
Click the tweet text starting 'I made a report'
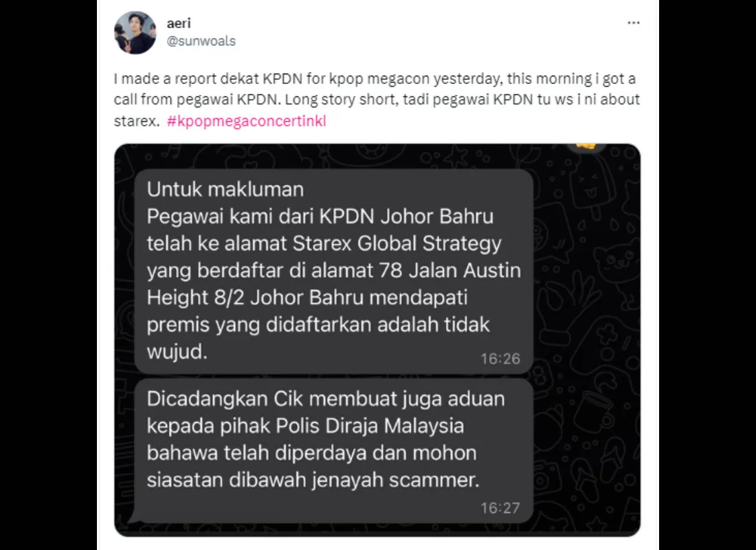pyautogui.click(x=377, y=100)
